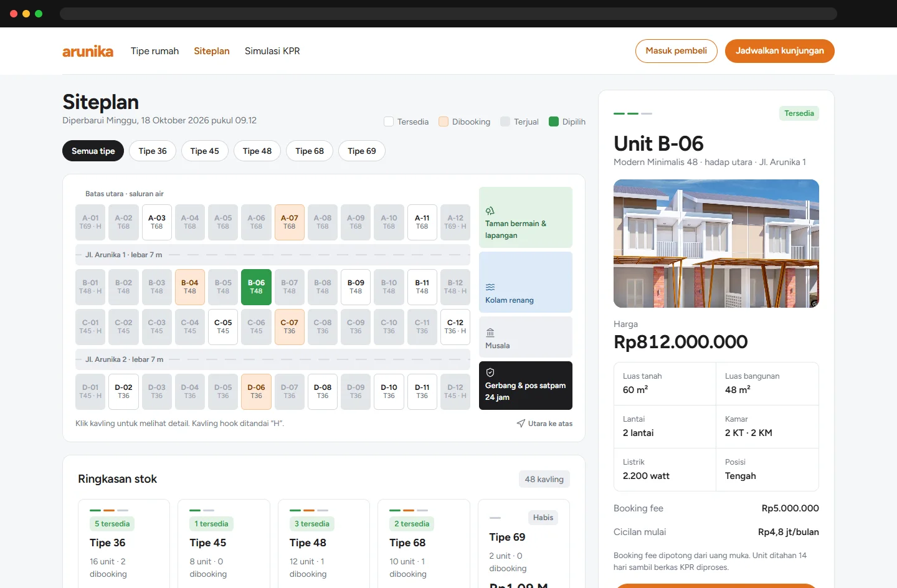Image resolution: width=897 pixels, height=588 pixels.
Task: Click the tree icon for Taman bermain
Action: click(490, 211)
